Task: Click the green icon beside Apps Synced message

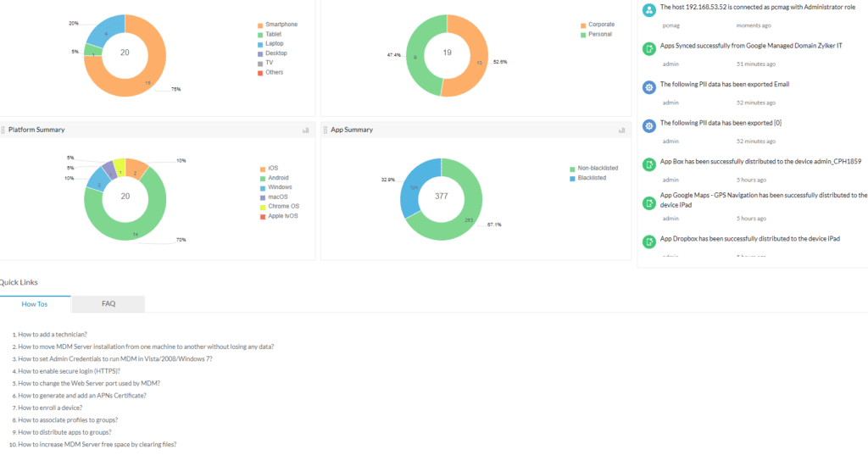Action: [x=648, y=49]
